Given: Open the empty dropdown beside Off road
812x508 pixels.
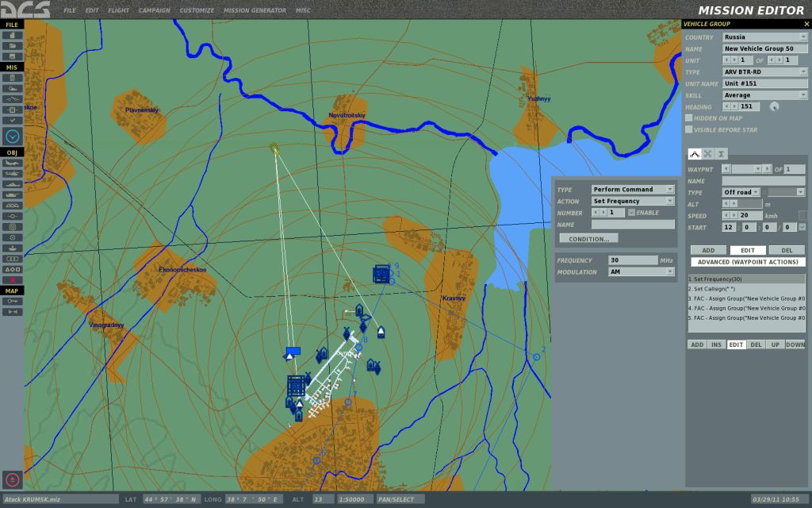Looking at the screenshot, I should [786, 192].
